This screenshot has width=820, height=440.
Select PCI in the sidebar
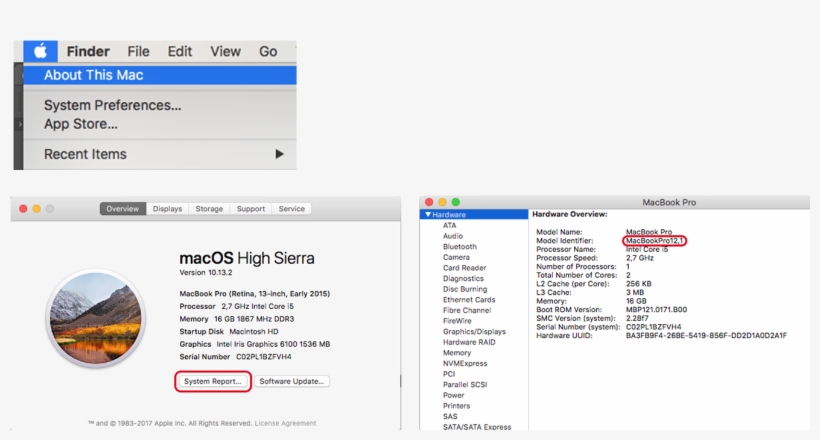(449, 374)
